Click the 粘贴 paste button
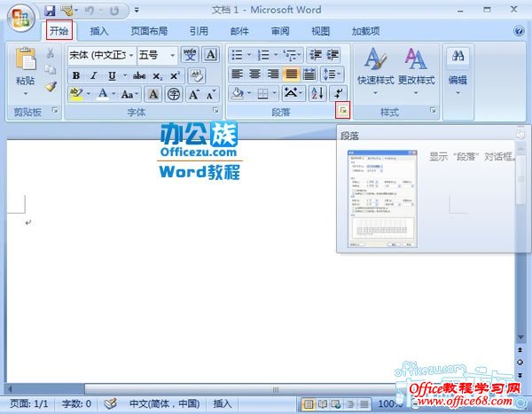Image resolution: width=532 pixels, height=414 pixels. [25, 66]
